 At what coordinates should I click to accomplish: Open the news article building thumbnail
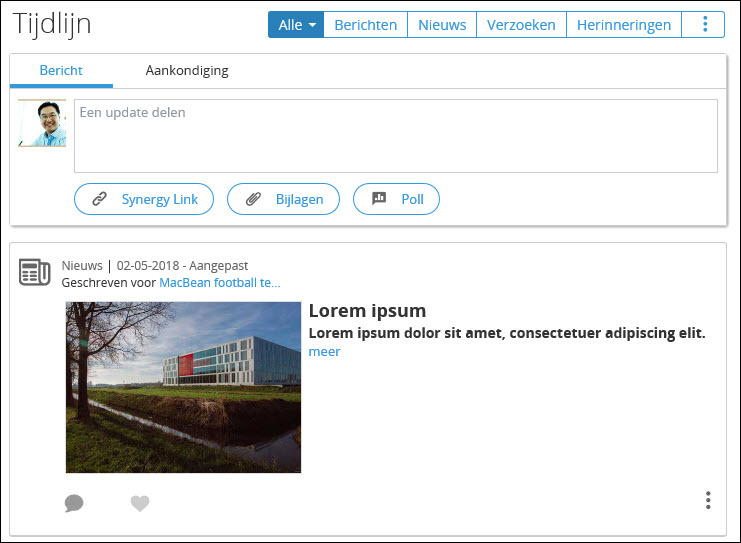183,387
